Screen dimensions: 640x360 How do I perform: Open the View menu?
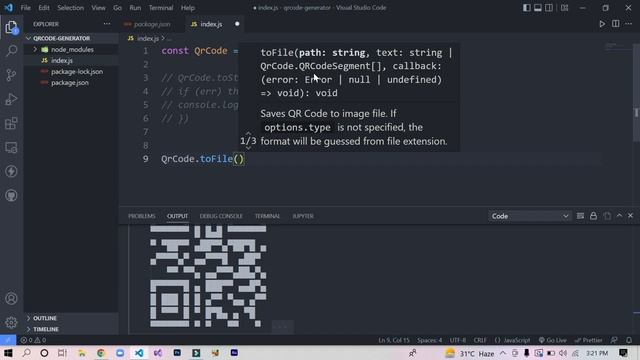(98, 8)
